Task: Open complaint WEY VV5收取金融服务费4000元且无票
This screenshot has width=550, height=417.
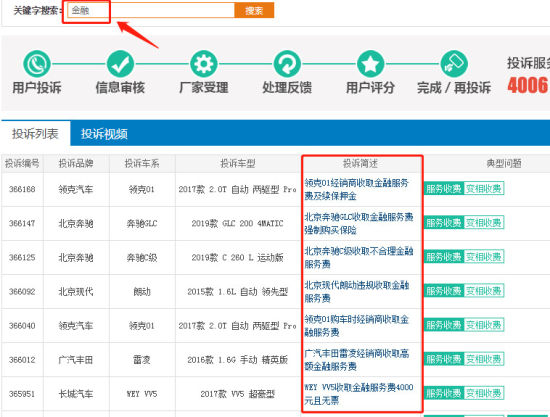Action: [x=359, y=394]
